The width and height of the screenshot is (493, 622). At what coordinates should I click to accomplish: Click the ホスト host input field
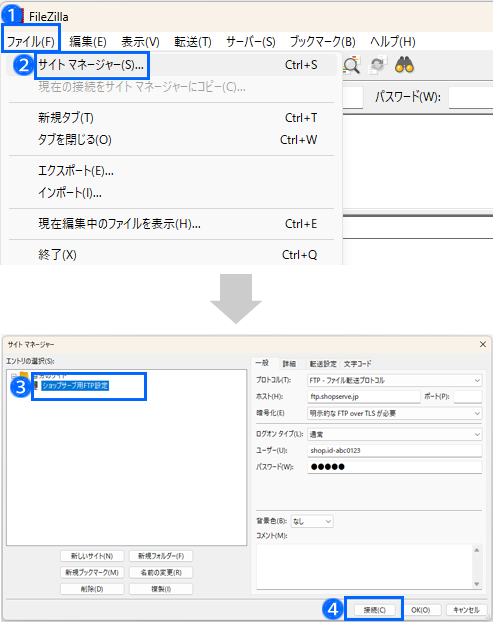coord(364,397)
